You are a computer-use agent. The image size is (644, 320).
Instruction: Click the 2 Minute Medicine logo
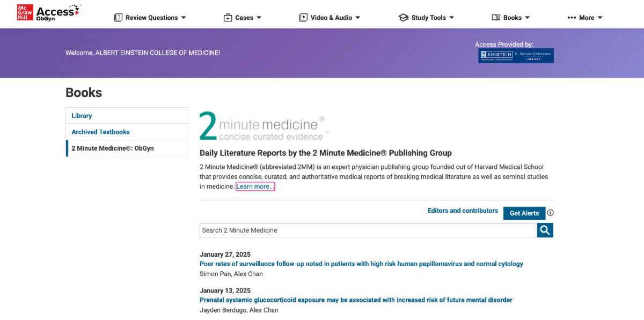coord(262,126)
